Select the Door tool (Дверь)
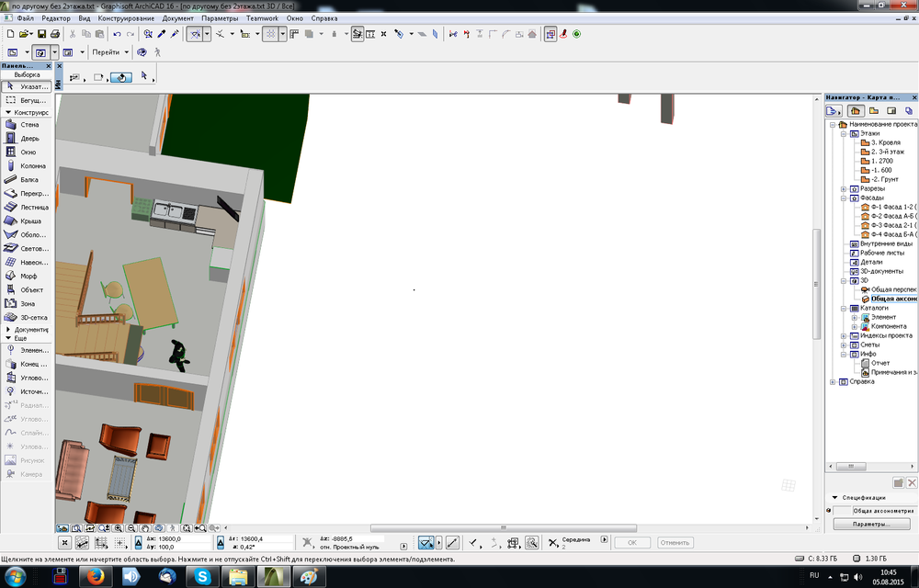 click(x=28, y=138)
